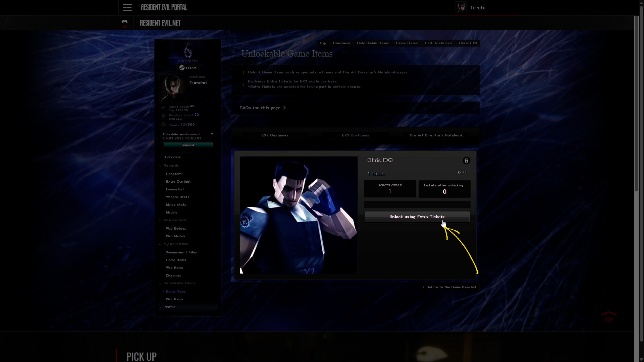Switch to the EX2 Costumes tab
The image size is (644, 362).
275,135
